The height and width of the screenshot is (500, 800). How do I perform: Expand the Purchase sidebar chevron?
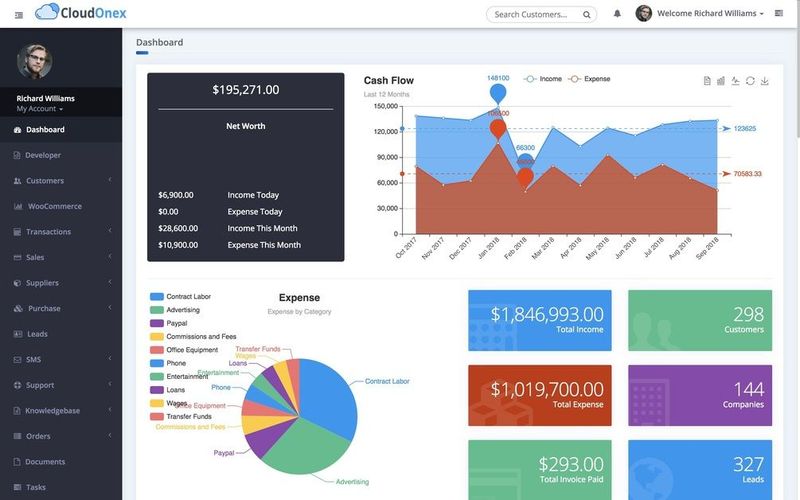point(110,307)
